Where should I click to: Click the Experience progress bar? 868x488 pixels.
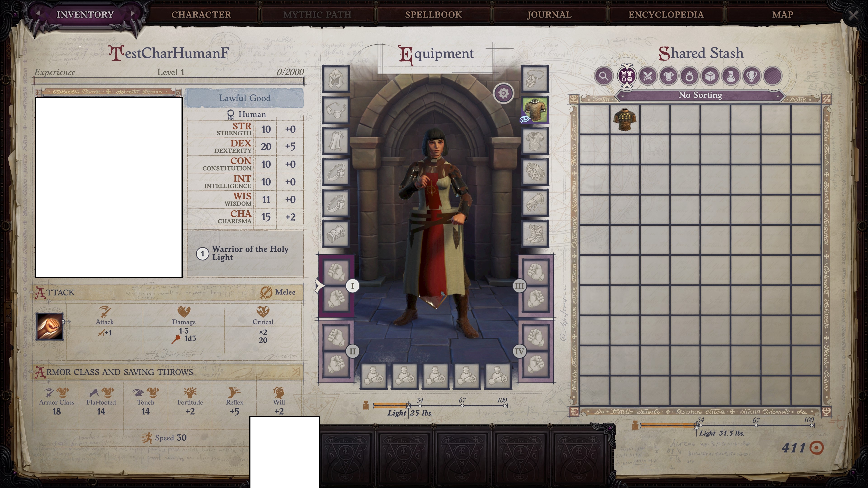point(169,81)
